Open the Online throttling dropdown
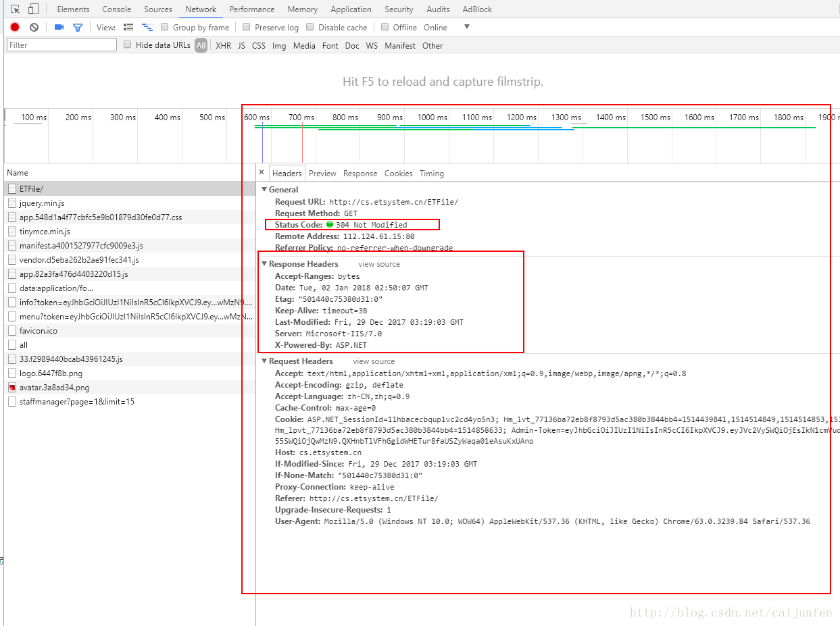The width and height of the screenshot is (840, 626). point(446,27)
